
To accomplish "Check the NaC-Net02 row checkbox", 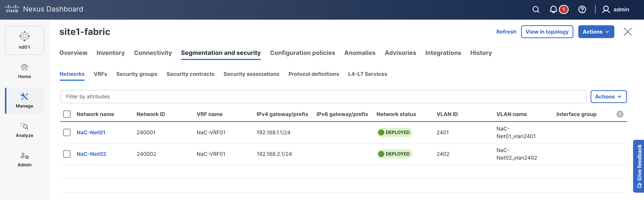I will 67,154.
